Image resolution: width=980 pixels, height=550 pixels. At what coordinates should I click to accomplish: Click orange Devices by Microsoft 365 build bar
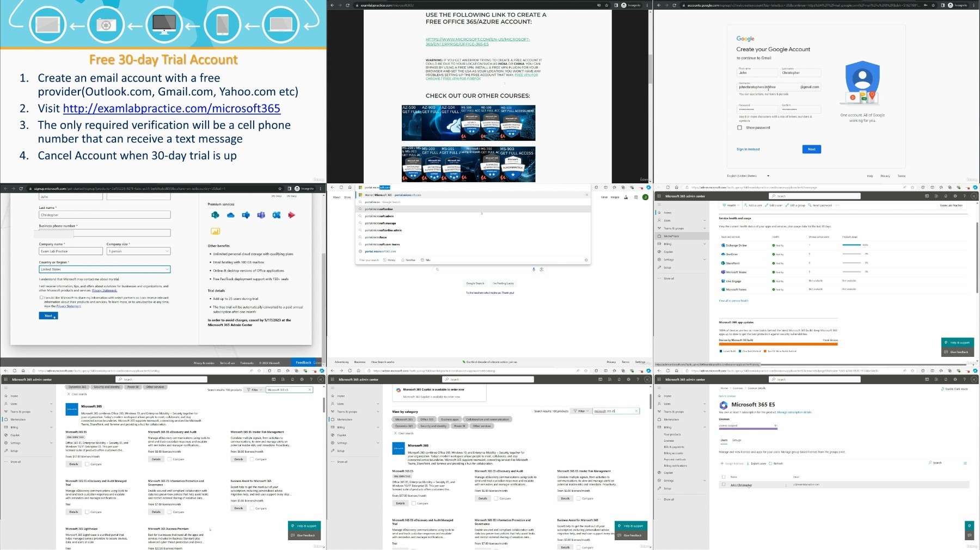click(778, 344)
